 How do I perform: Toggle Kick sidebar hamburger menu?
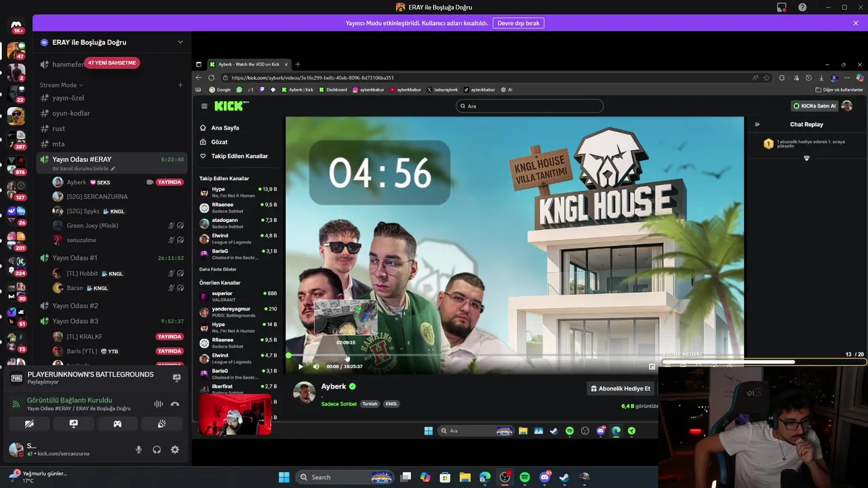[204, 106]
